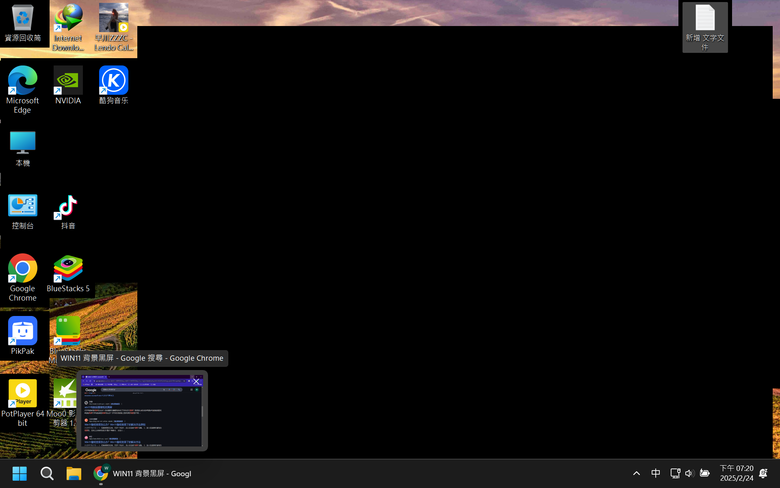This screenshot has height=488, width=780.
Task: Open volume control tray icon
Action: (689, 473)
